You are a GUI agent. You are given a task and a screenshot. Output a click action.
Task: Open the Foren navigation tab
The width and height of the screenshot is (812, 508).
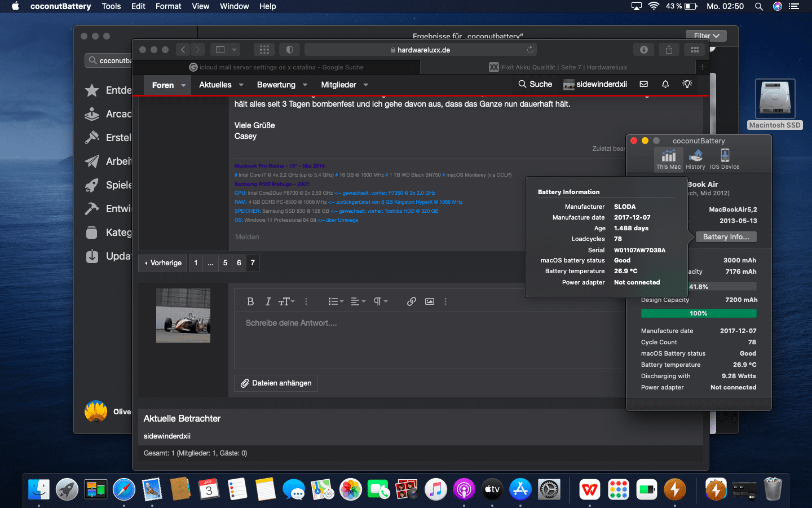click(x=163, y=85)
